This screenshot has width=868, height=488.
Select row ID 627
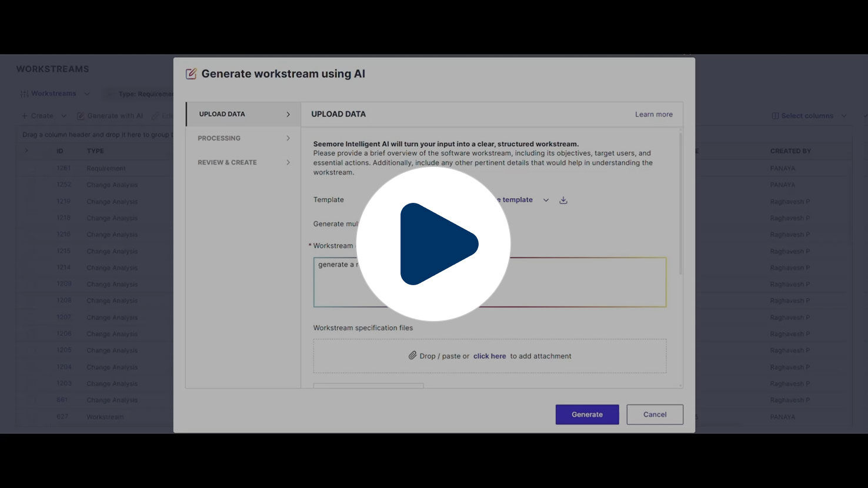62,416
